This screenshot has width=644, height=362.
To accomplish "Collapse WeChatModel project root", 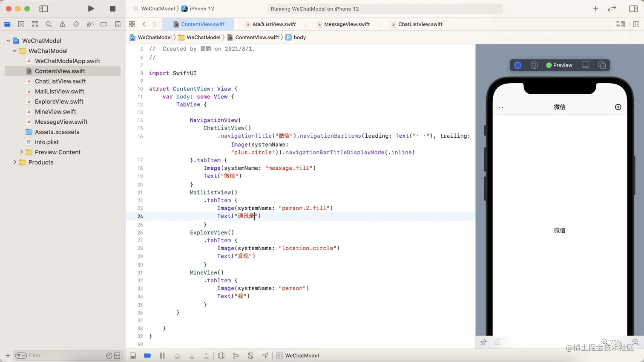I will (x=8, y=41).
